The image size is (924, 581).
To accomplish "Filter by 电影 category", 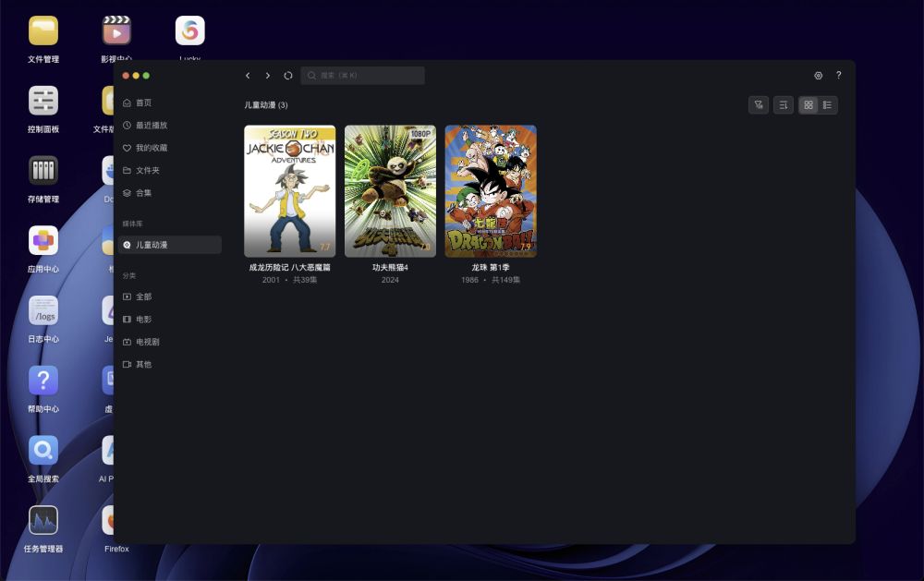I will pyautogui.click(x=170, y=319).
